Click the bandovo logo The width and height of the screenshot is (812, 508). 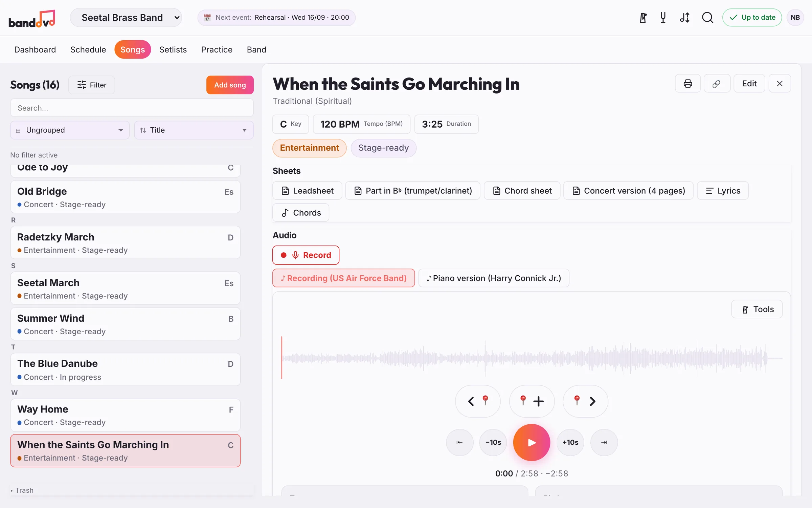click(32, 19)
